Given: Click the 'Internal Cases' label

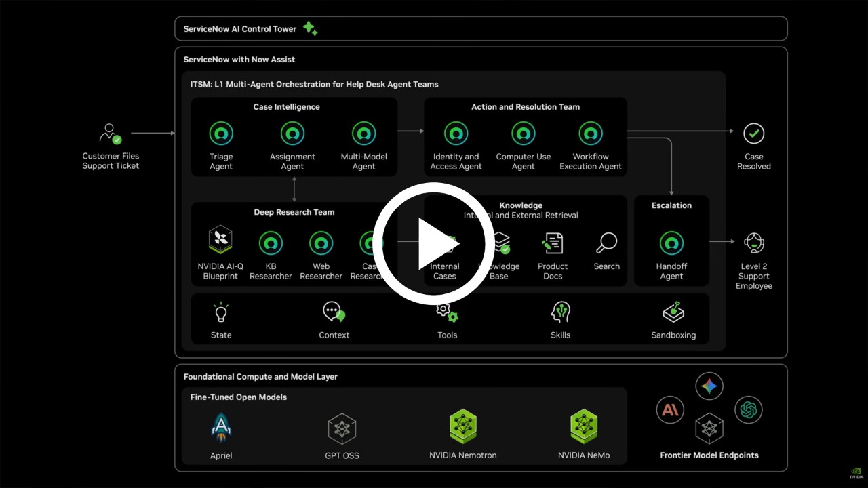Looking at the screenshot, I should [445, 271].
